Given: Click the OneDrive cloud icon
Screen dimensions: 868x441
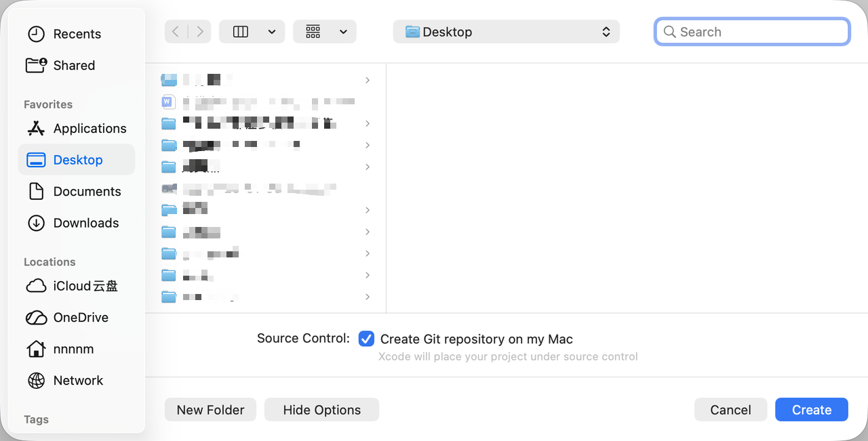Looking at the screenshot, I should 36,318.
